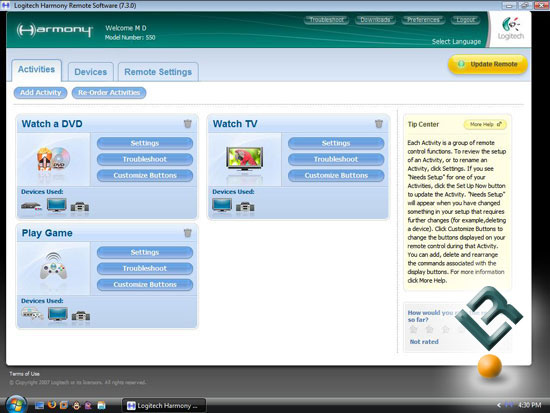Click the Watch TV parrot television image
Image resolution: width=550 pixels, height=413 pixels.
244,159
